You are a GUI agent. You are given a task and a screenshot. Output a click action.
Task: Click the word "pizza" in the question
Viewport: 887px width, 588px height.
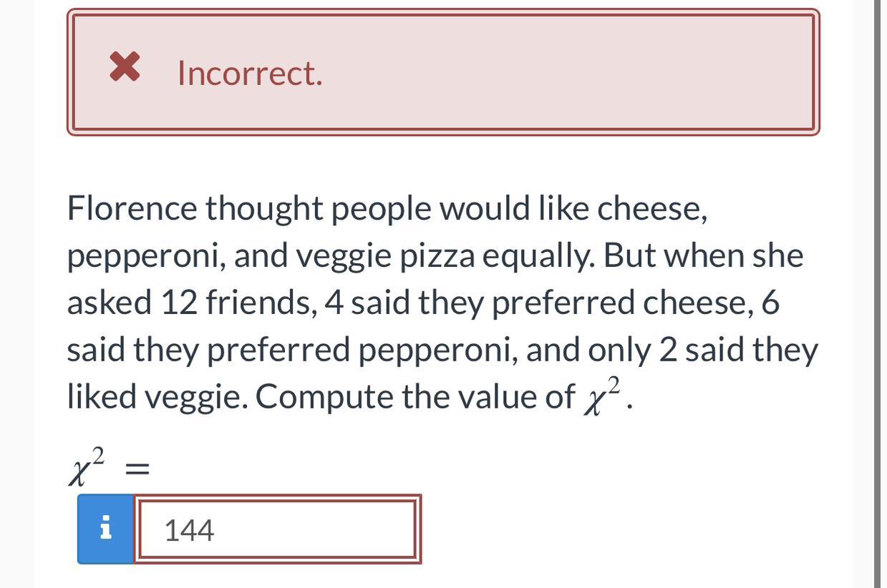(437, 256)
